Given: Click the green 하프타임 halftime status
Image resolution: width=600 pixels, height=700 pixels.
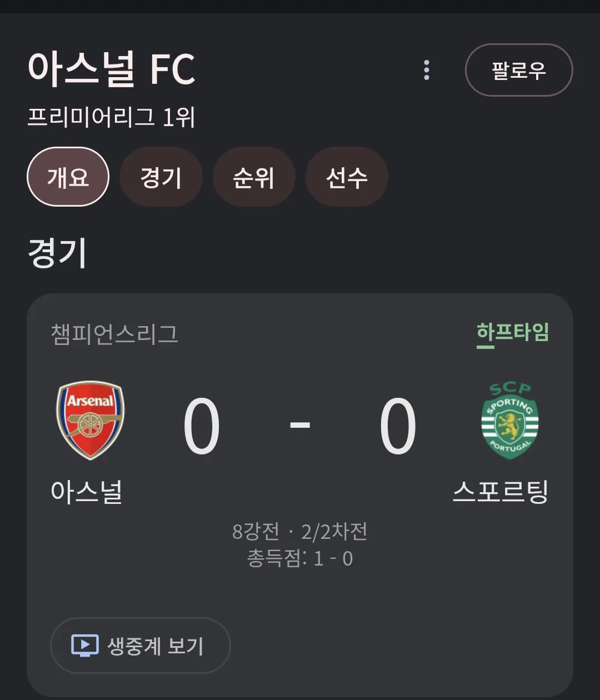Looking at the screenshot, I should click(512, 332).
